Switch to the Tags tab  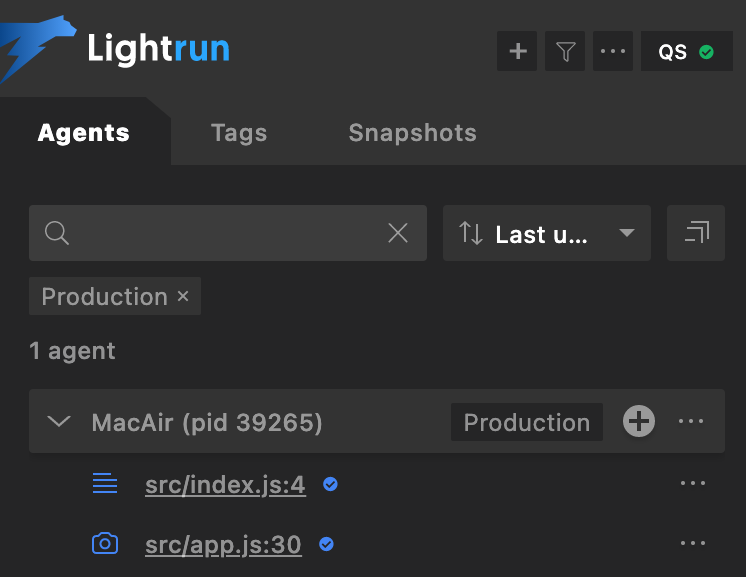[239, 133]
